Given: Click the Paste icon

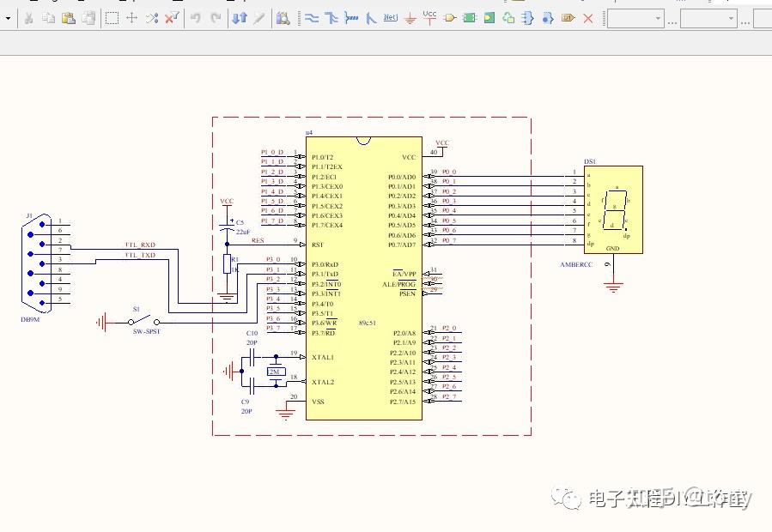Looking at the screenshot, I should (67, 17).
